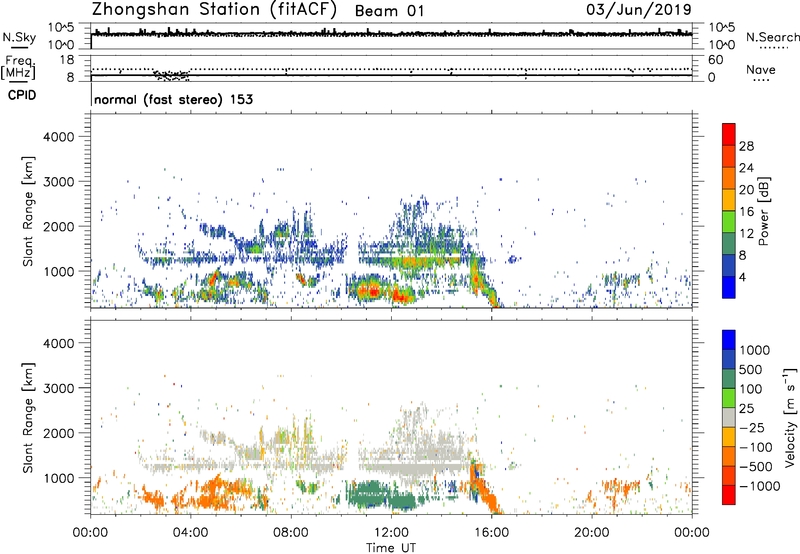800x554 pixels.
Task: Select the "CPID" row label
Action: click(x=22, y=95)
